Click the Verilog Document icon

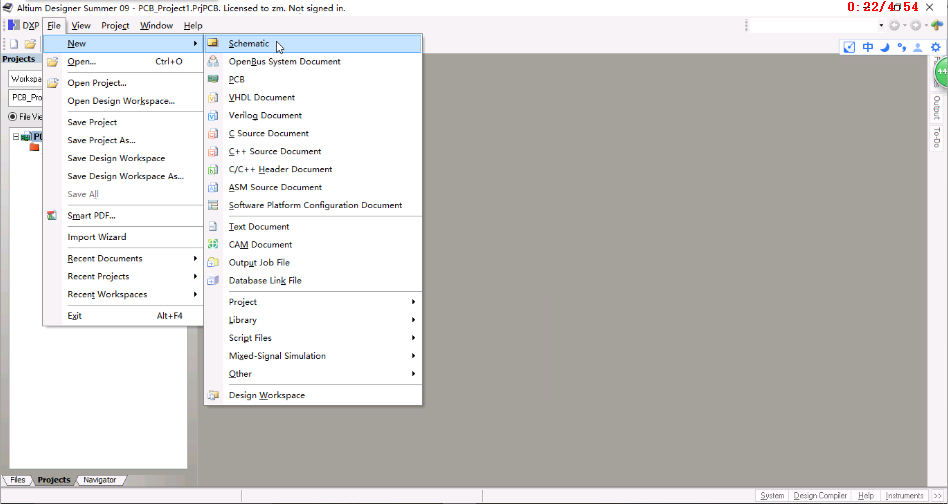click(x=213, y=115)
